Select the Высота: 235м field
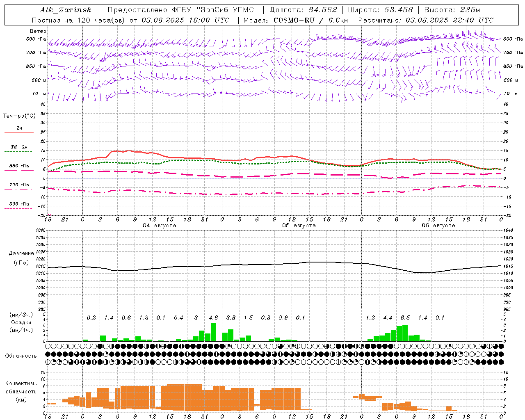The image size is (525, 420). (452, 10)
